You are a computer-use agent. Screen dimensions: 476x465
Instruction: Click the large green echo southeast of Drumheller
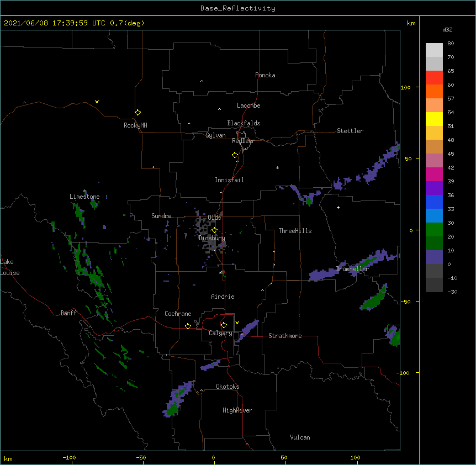tap(374, 299)
